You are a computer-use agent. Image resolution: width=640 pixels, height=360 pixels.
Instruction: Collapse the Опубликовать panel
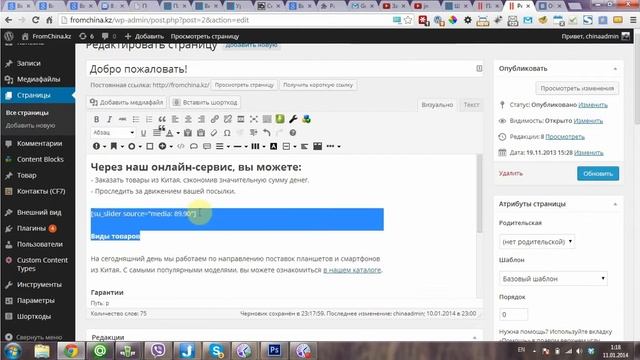point(615,69)
